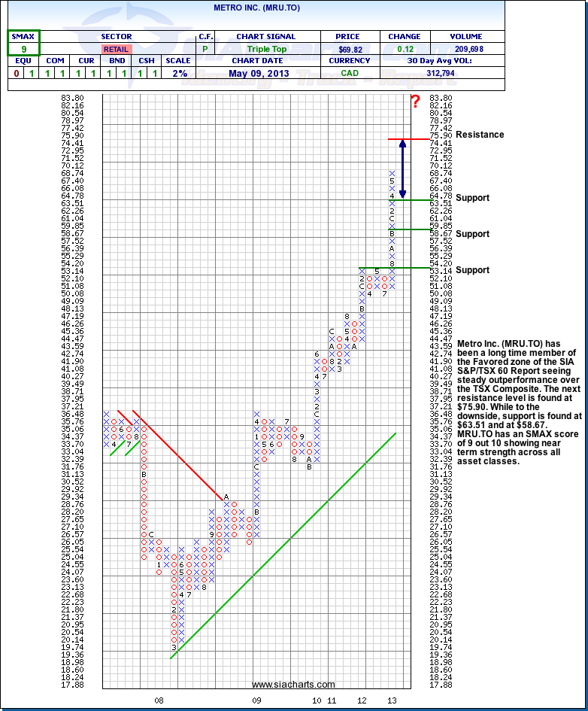Click the blue double-headed arrow

[x=403, y=169]
